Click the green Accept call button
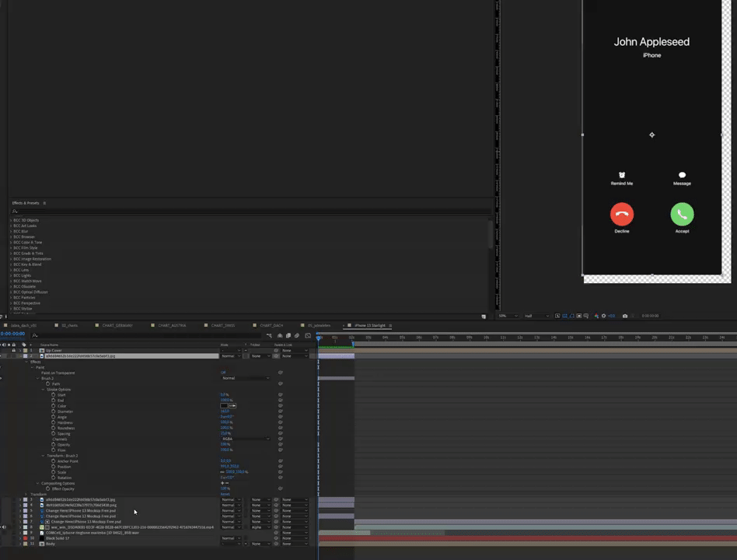The image size is (737, 560). [x=682, y=214]
